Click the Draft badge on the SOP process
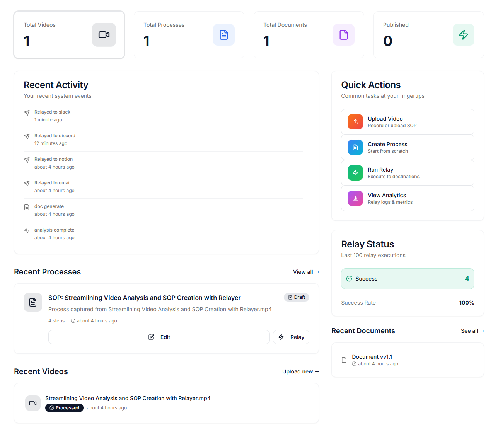Image resolution: width=498 pixels, height=448 pixels. pos(296,297)
